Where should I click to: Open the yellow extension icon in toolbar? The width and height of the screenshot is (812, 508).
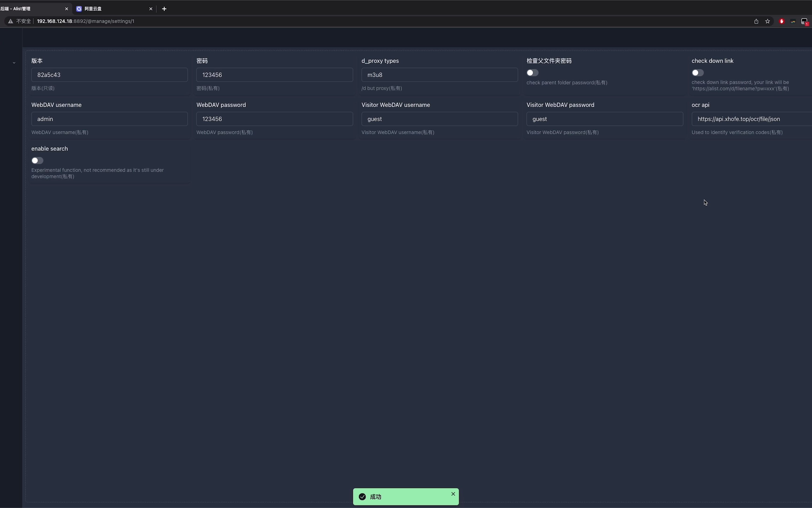point(793,21)
